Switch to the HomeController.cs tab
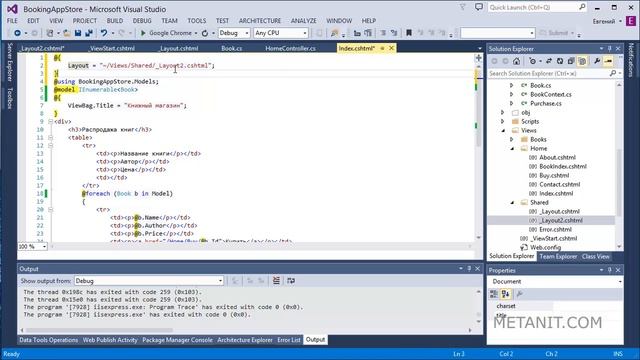Image resolution: width=640 pixels, height=360 pixels. 290,48
